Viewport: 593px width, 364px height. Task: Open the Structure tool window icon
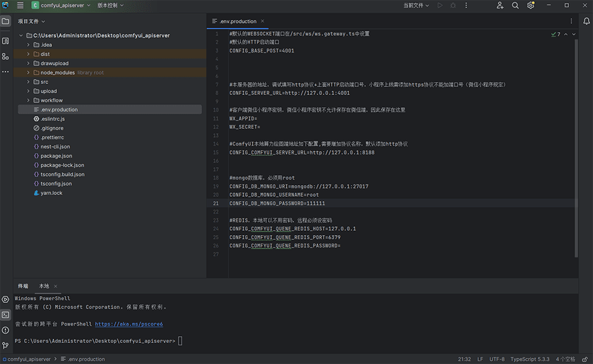6,56
